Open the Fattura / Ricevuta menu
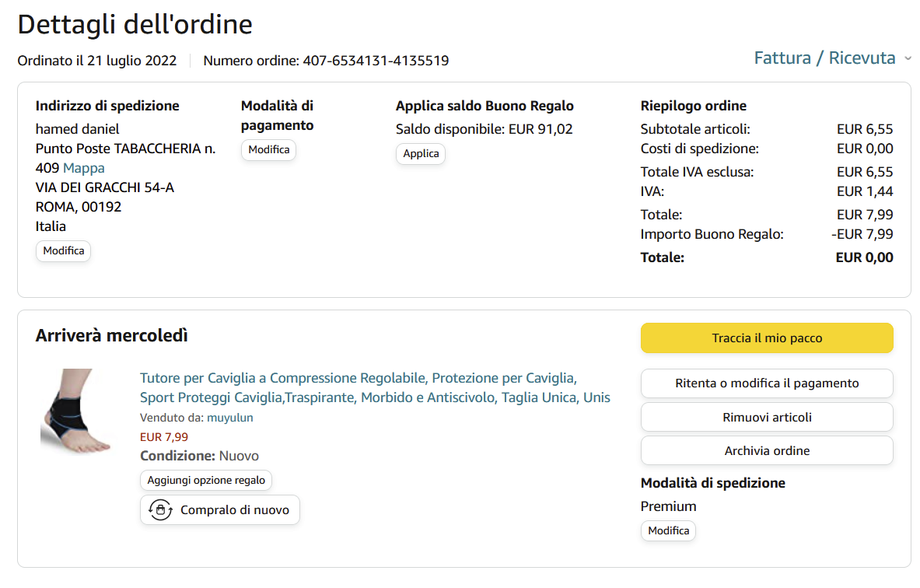The height and width of the screenshot is (588, 920). pos(824,58)
